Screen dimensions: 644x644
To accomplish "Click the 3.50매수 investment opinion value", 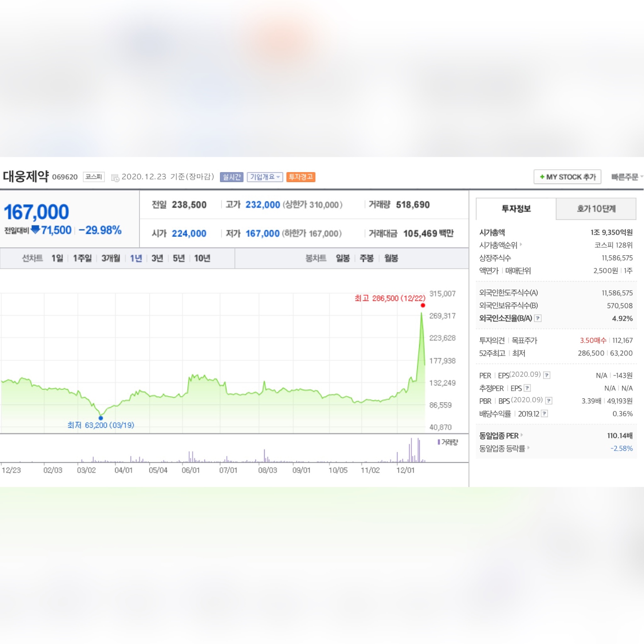I will coord(593,340).
